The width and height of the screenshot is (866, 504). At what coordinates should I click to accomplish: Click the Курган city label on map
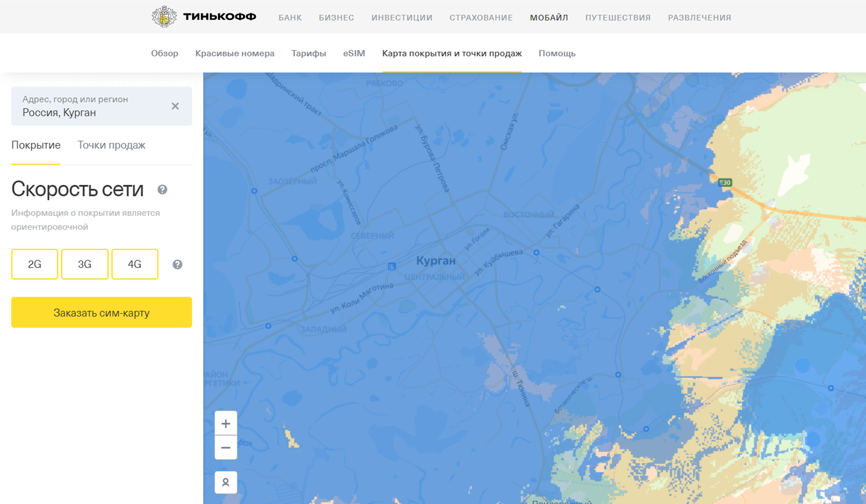(x=436, y=261)
